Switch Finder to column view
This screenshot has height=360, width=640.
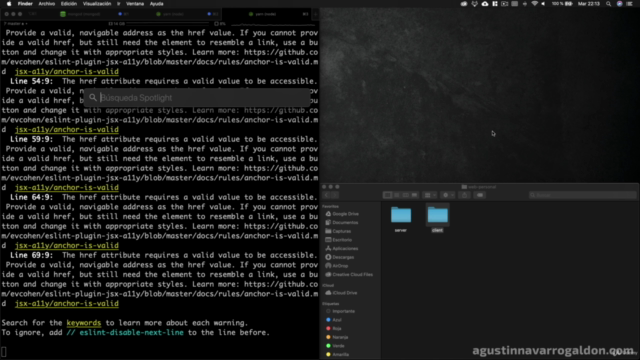tap(405, 195)
